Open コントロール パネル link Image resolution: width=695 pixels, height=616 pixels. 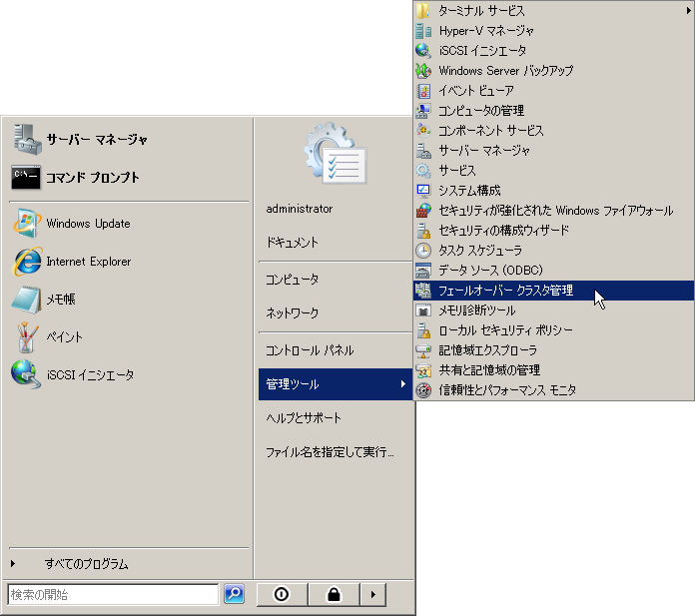tap(310, 350)
